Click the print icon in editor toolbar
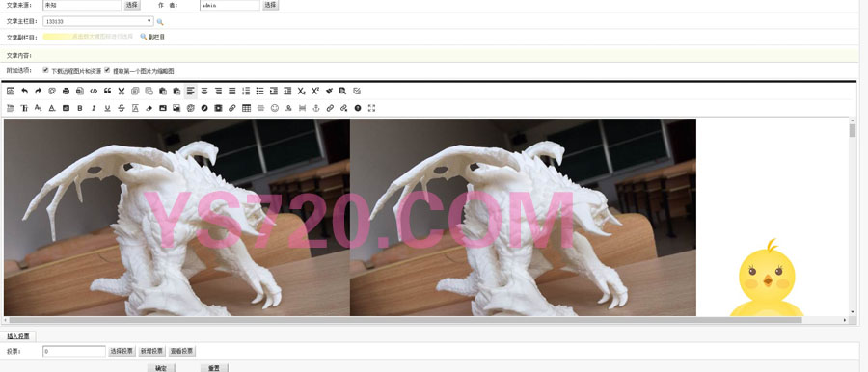This screenshot has width=868, height=372. click(x=66, y=91)
